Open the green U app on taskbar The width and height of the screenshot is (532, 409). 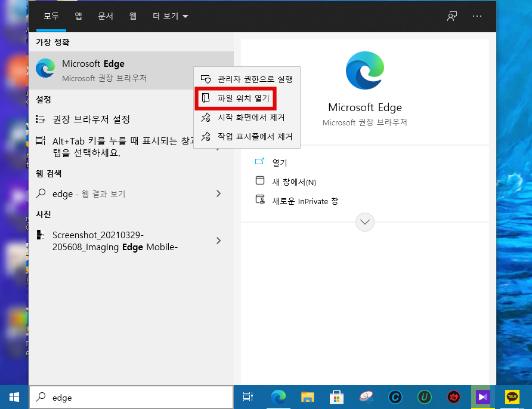point(425,397)
